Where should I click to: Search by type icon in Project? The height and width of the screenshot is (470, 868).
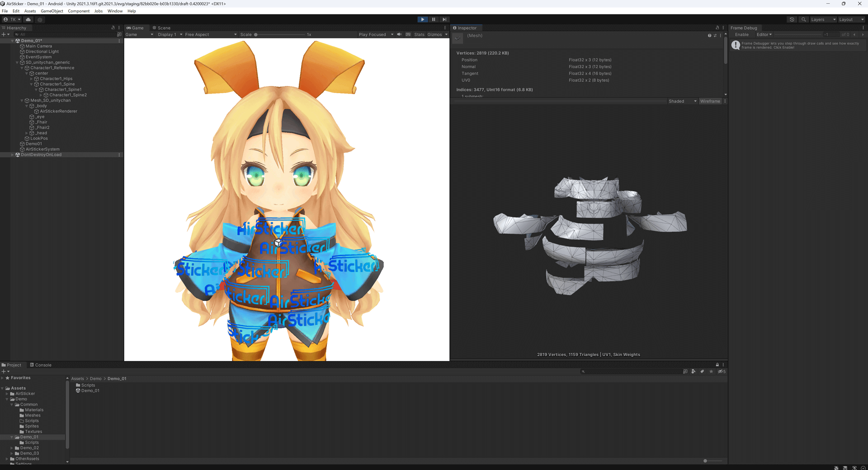pos(693,371)
